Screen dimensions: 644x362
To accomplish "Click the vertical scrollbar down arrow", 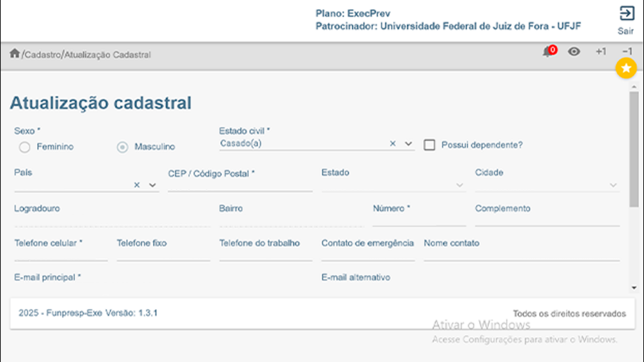I will tap(634, 287).
